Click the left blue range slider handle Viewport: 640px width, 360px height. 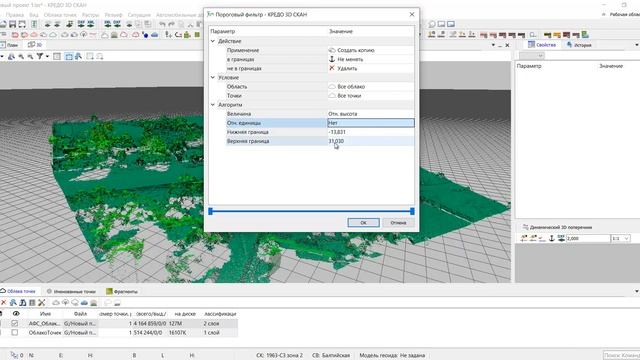pyautogui.click(x=211, y=211)
